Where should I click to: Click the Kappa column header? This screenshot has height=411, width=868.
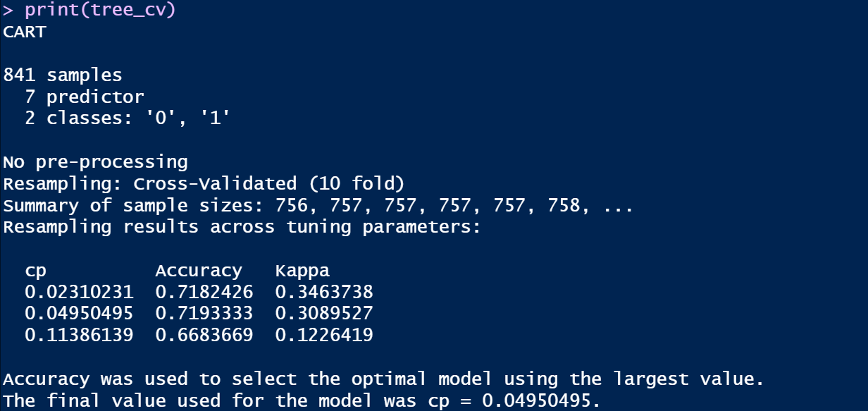(x=302, y=271)
